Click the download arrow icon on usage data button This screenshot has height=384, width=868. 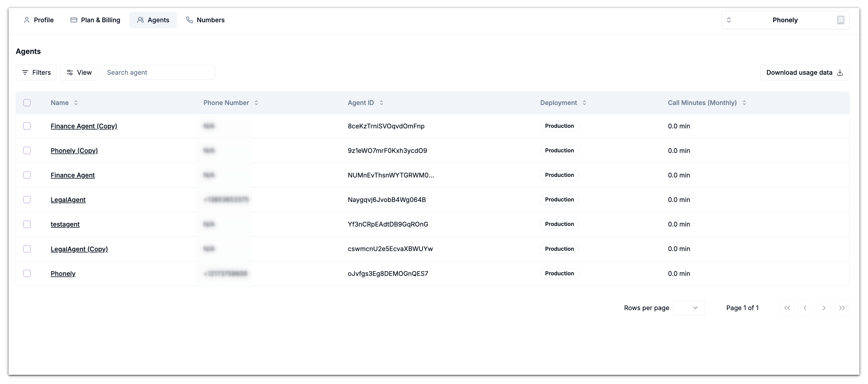coord(840,72)
